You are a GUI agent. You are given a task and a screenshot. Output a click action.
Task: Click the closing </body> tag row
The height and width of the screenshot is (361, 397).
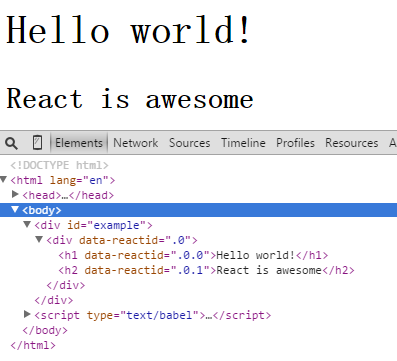[x=45, y=330]
